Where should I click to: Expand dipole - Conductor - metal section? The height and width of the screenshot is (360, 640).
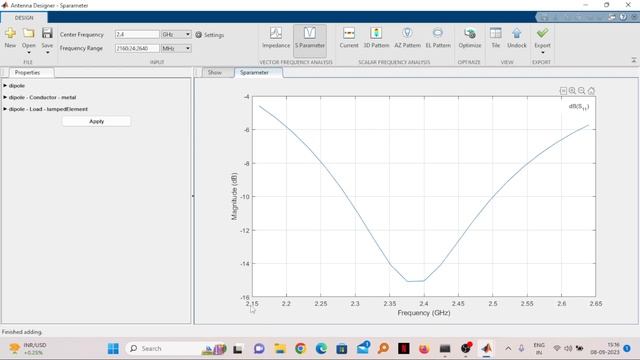[x=5, y=98]
